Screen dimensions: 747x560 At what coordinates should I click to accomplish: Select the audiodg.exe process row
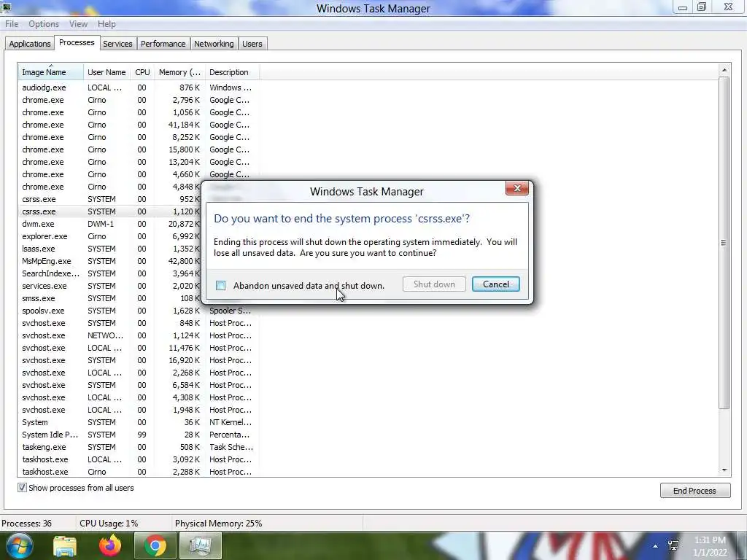138,87
